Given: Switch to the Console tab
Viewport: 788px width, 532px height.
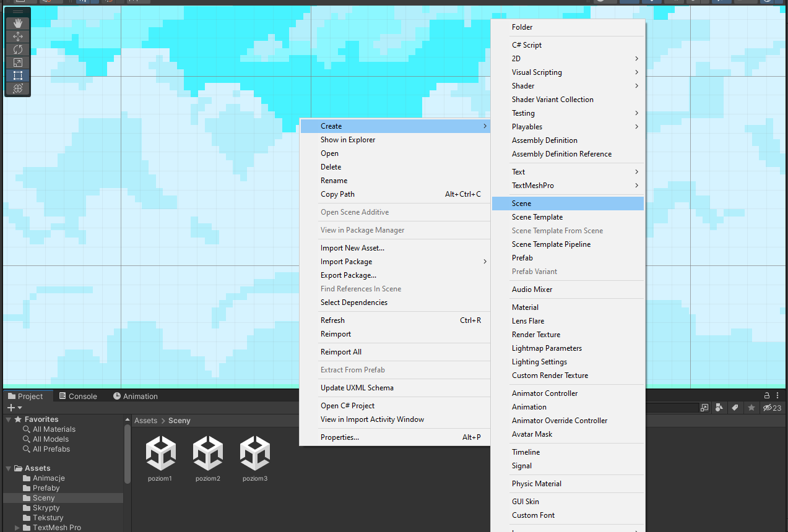Looking at the screenshot, I should click(x=78, y=397).
